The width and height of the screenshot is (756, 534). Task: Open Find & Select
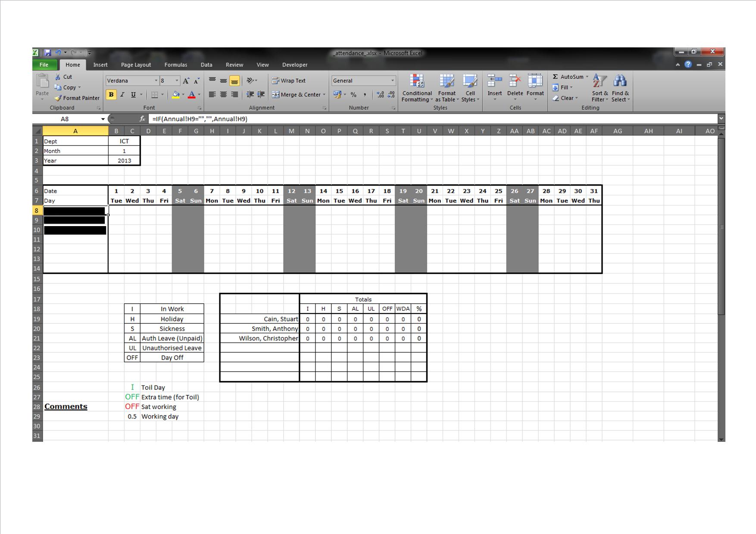(620, 87)
